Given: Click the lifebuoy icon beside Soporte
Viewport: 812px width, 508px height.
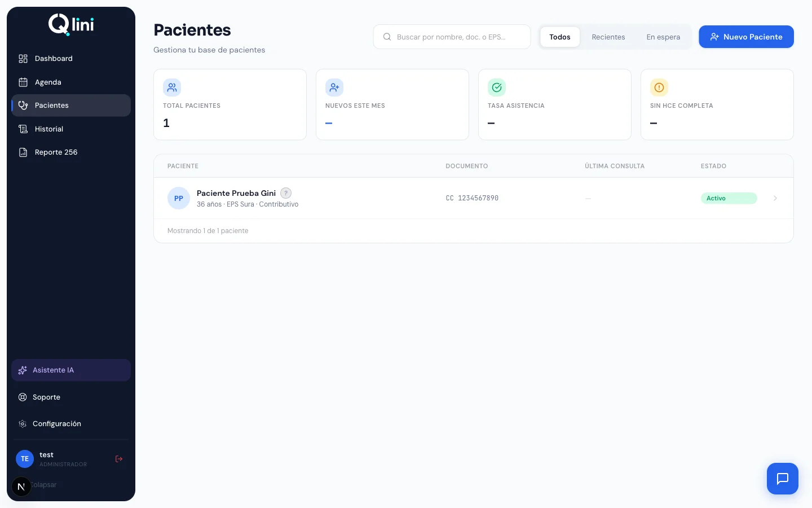Looking at the screenshot, I should pos(23,397).
